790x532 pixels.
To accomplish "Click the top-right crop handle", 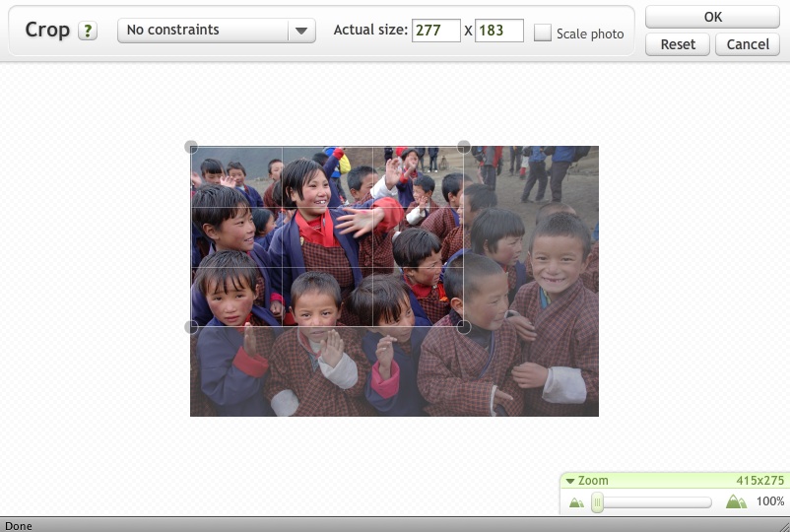I will pyautogui.click(x=464, y=147).
